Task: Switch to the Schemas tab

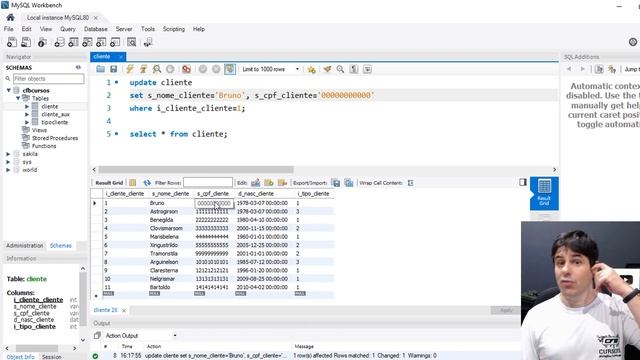Action: pyautogui.click(x=60, y=246)
